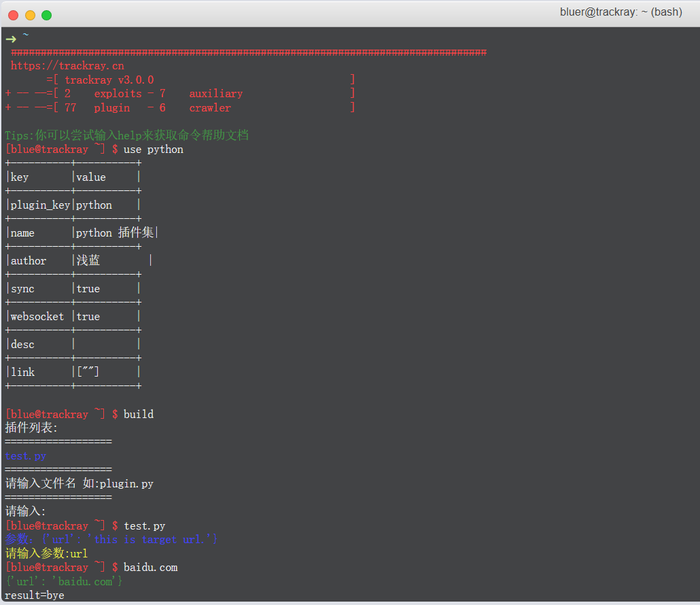Click the 'use python' command text
Screen dimensions: 700x605
tap(153, 150)
